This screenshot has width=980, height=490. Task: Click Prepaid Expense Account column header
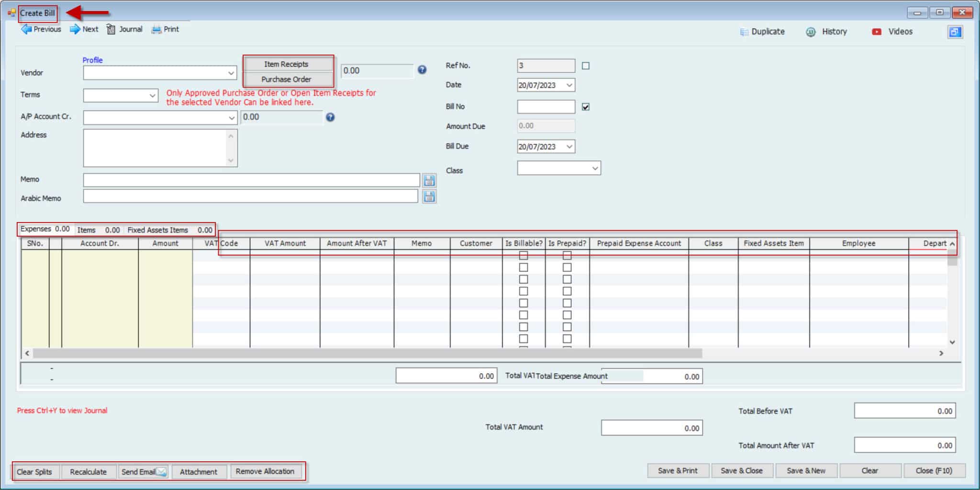pyautogui.click(x=639, y=243)
